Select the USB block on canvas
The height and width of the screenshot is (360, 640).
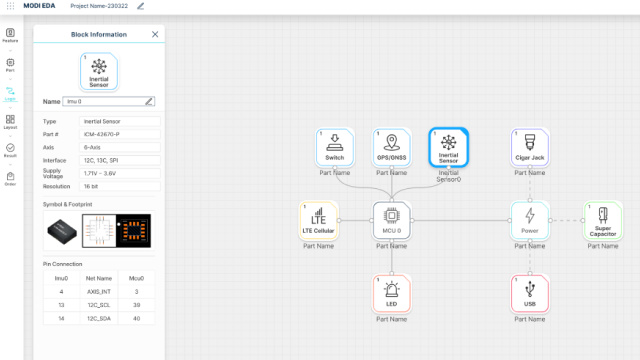point(530,293)
